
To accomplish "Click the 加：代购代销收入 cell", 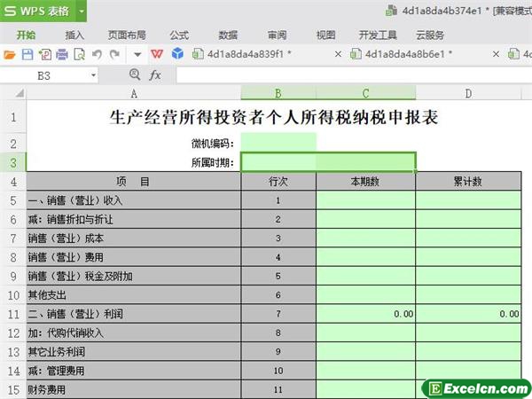I will pyautogui.click(x=134, y=332).
